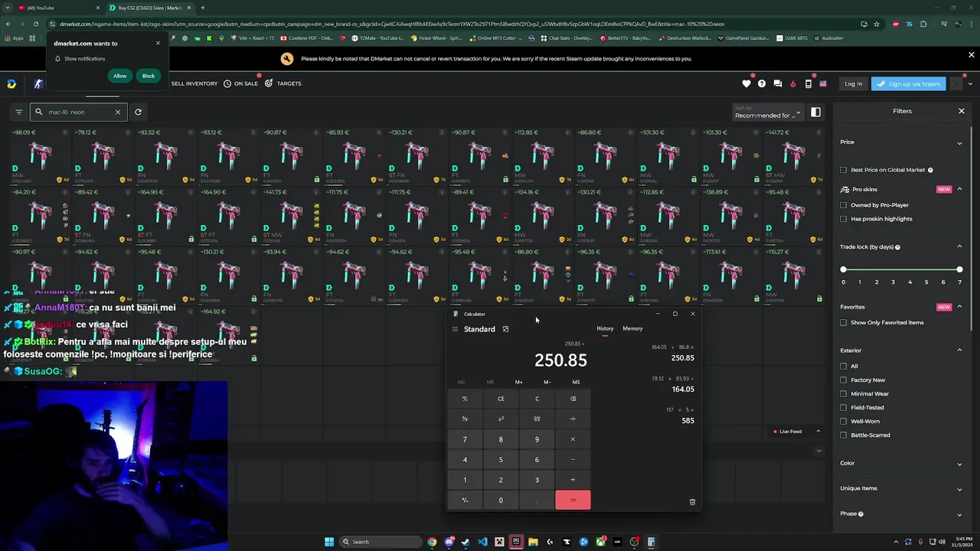The image size is (980, 551).
Task: Open Discord from the taskbar
Action: (449, 542)
